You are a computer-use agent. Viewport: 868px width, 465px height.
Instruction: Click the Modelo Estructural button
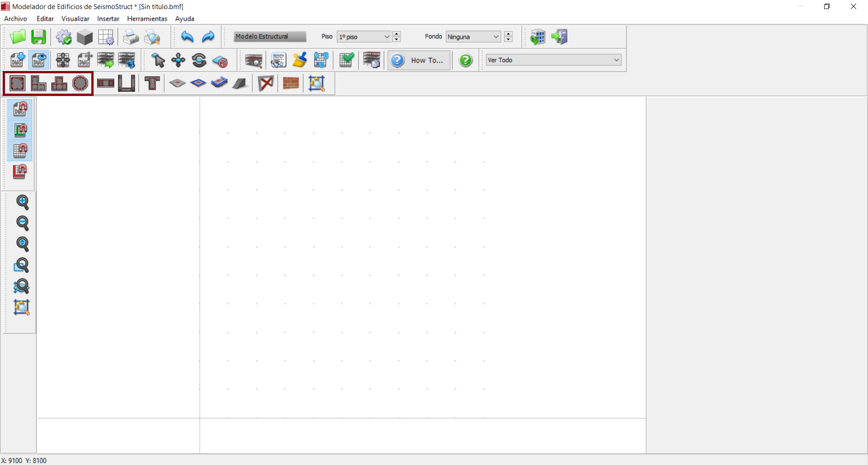coord(269,37)
